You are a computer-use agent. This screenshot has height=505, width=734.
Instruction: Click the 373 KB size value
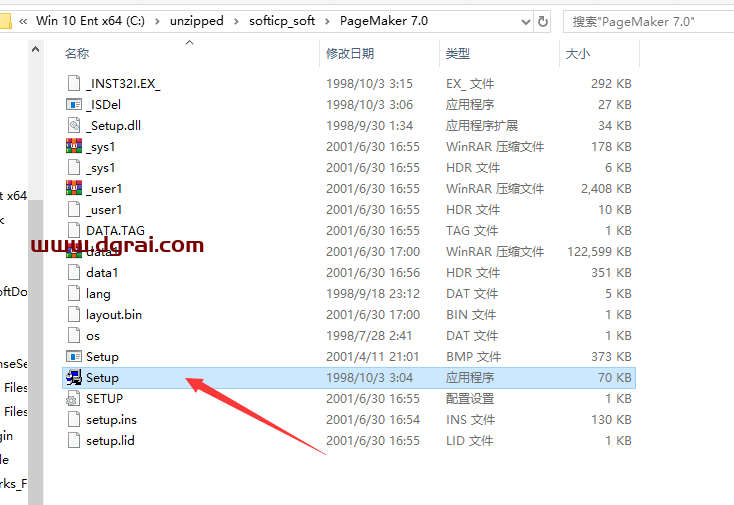pos(611,357)
